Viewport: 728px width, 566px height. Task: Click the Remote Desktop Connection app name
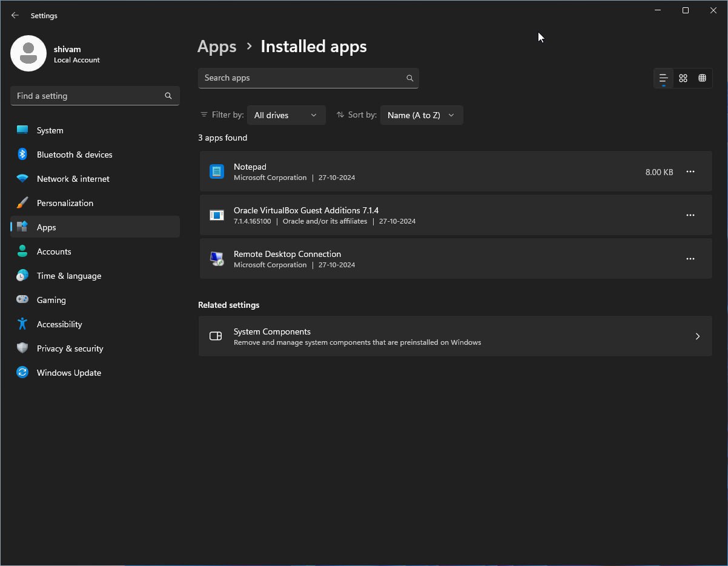click(287, 254)
